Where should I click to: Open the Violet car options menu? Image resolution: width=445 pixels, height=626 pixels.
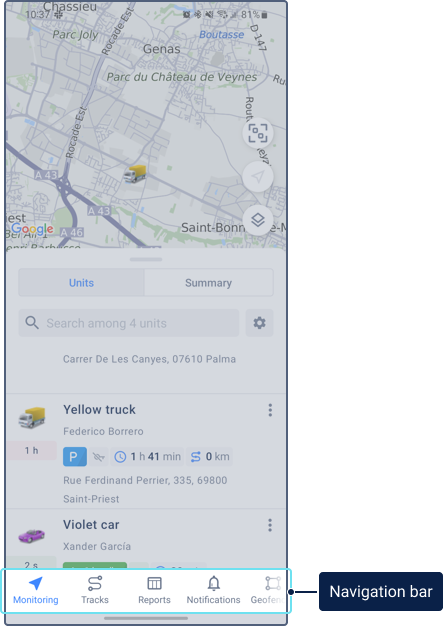click(x=270, y=525)
